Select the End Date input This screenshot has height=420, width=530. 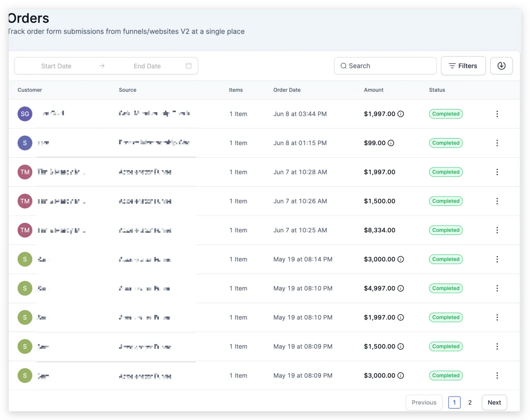coord(147,66)
